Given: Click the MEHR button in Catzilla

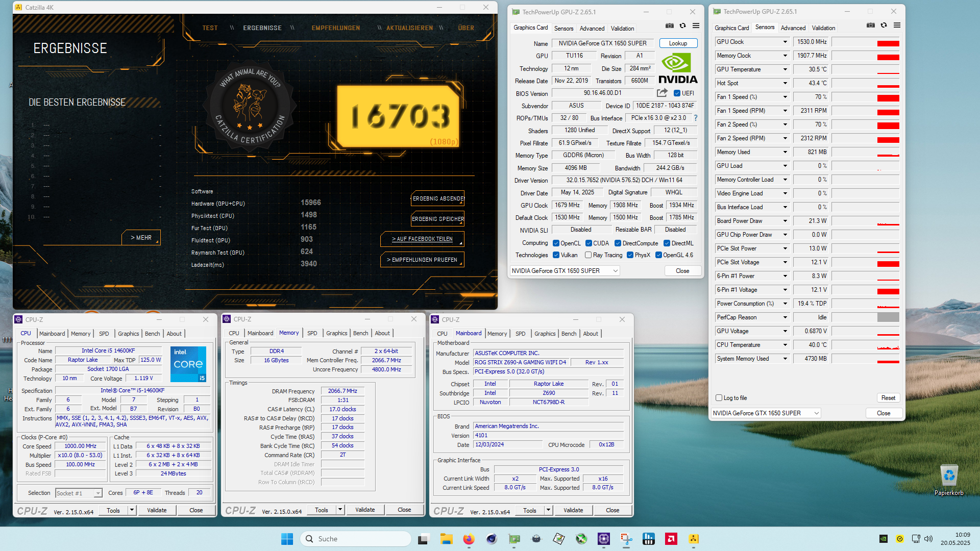Looking at the screenshot, I should [x=141, y=237].
